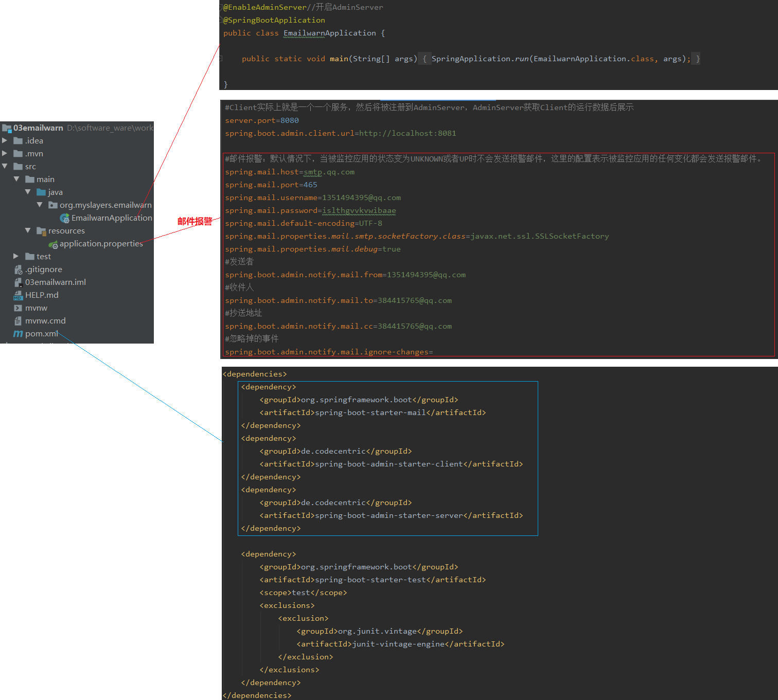Click the mvnw.cmd text file icon
The height and width of the screenshot is (700, 778).
pos(18,321)
